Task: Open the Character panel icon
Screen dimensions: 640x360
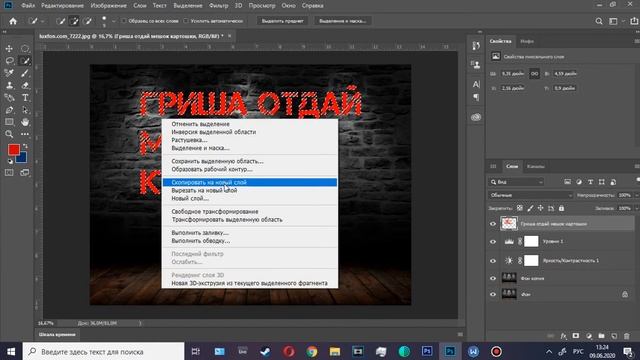Action: click(x=476, y=84)
